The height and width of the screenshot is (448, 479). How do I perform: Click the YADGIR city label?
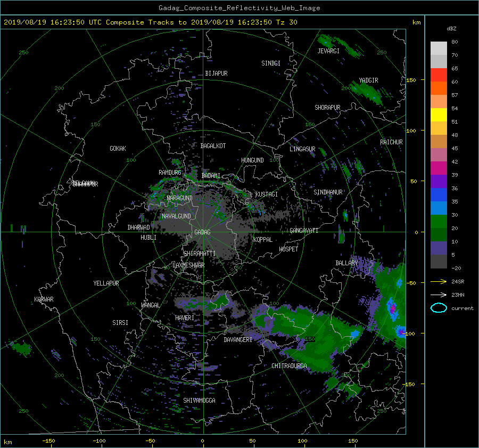(368, 80)
